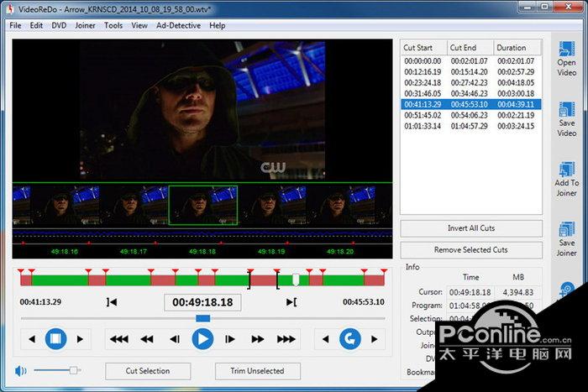Viewport: 588px width, 392px height.
Task: Jump far forward with triple-right arrows
Action: tap(286, 339)
